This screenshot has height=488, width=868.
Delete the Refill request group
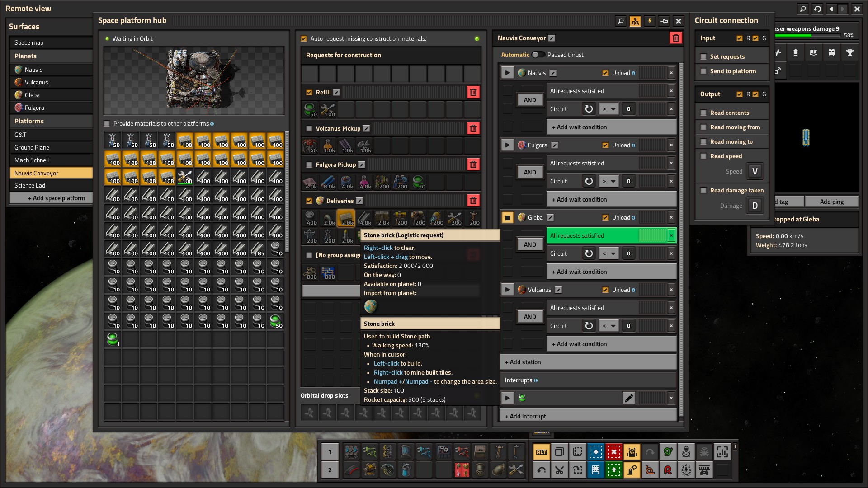[473, 92]
